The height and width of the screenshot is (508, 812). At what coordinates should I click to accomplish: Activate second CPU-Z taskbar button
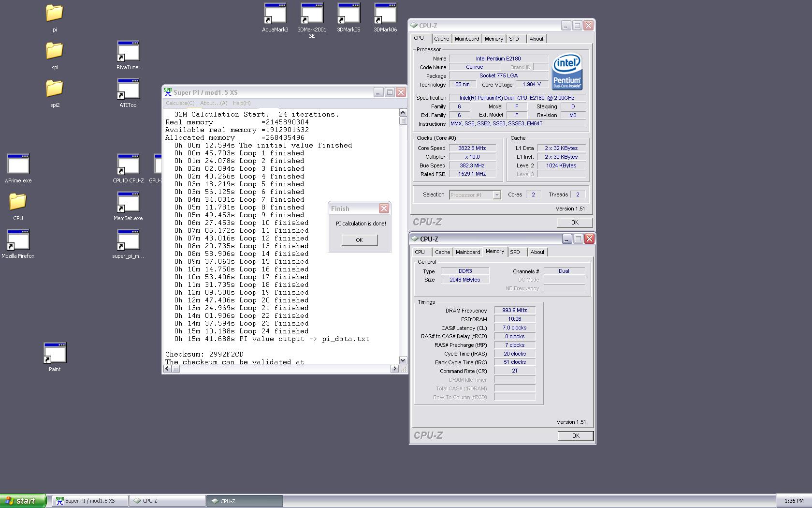click(x=245, y=501)
